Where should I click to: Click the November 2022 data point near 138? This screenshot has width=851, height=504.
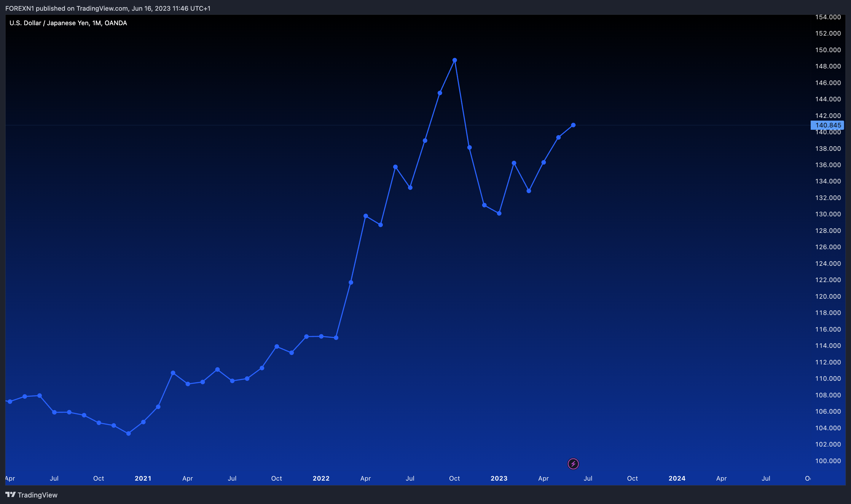click(470, 147)
